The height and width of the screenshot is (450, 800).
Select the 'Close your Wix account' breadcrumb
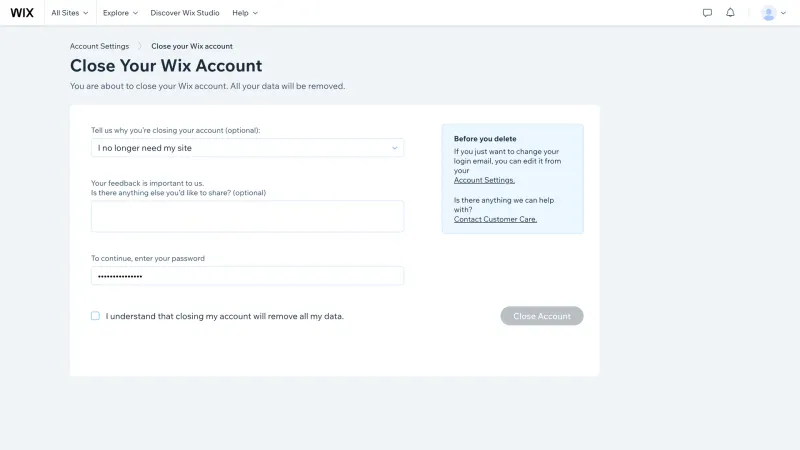(192, 46)
